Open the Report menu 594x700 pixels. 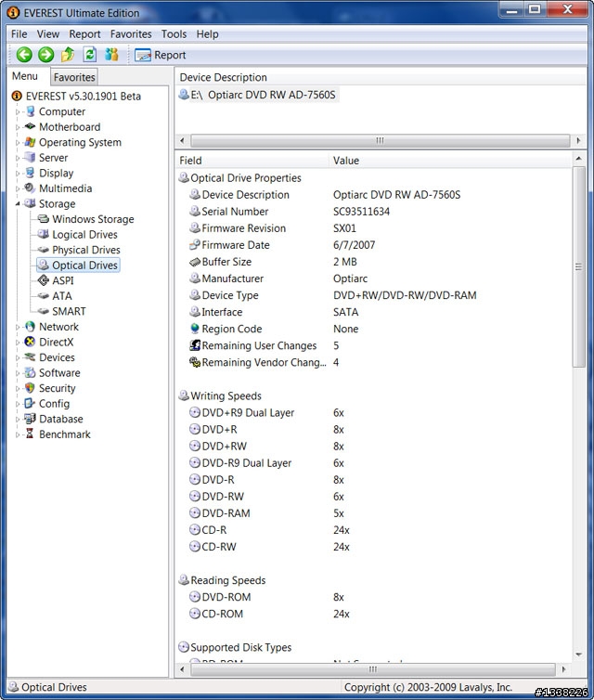pyautogui.click(x=84, y=34)
